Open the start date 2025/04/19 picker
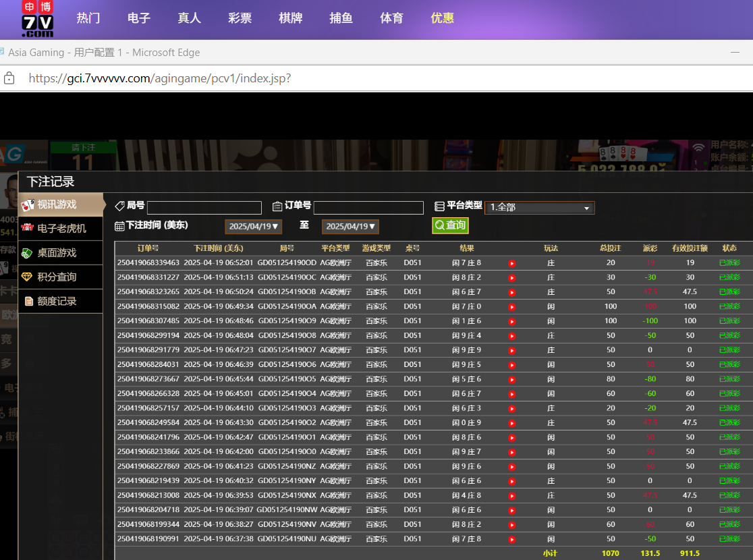 click(x=254, y=227)
